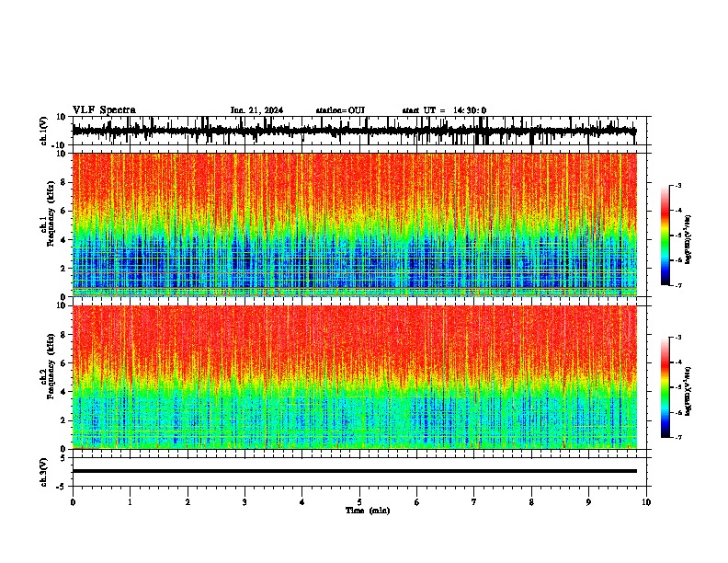Click the '2' tick on ch.2 frequency axis

[63, 420]
